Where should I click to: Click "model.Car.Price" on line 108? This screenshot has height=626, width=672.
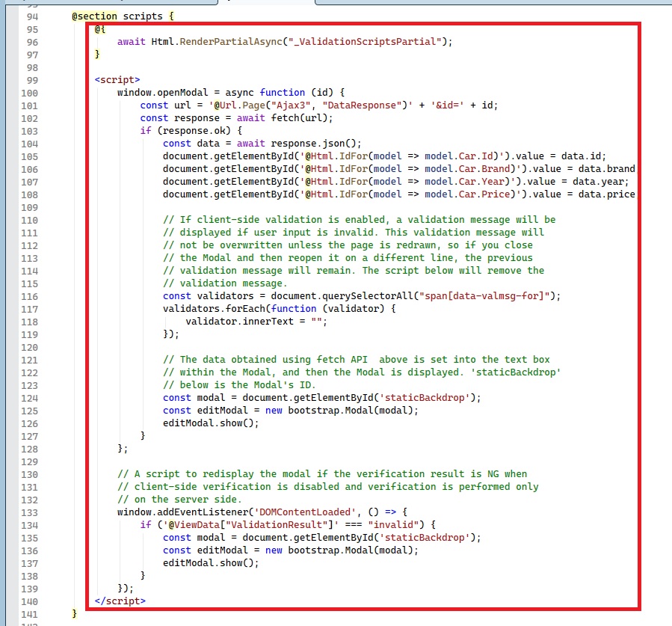[467, 194]
